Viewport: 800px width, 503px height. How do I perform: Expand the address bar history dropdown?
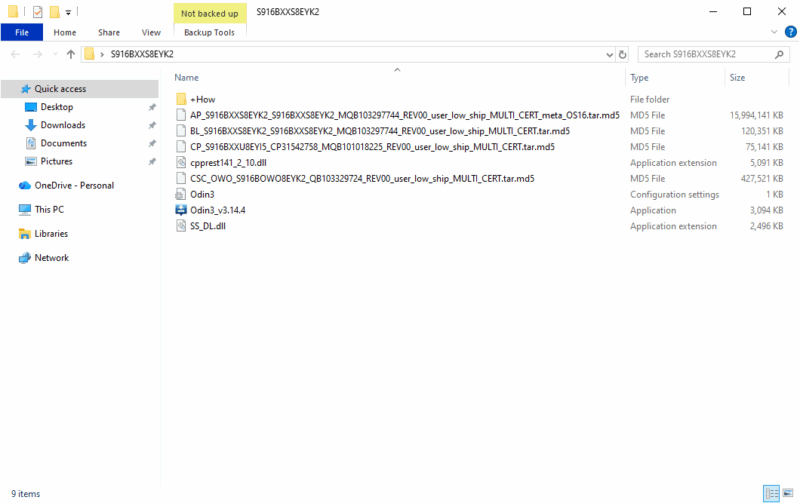point(609,54)
